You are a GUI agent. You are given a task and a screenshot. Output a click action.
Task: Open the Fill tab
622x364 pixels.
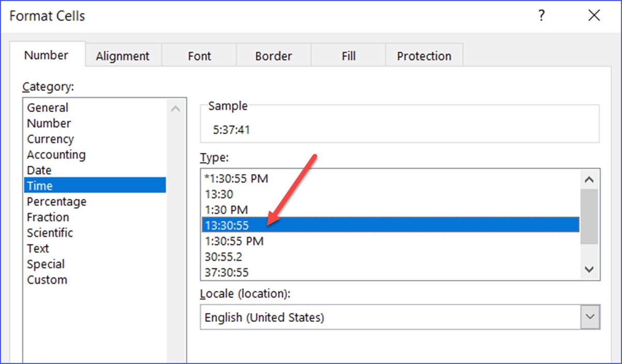348,55
